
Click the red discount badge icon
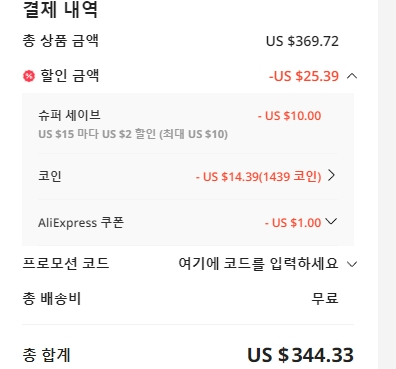pyautogui.click(x=29, y=76)
